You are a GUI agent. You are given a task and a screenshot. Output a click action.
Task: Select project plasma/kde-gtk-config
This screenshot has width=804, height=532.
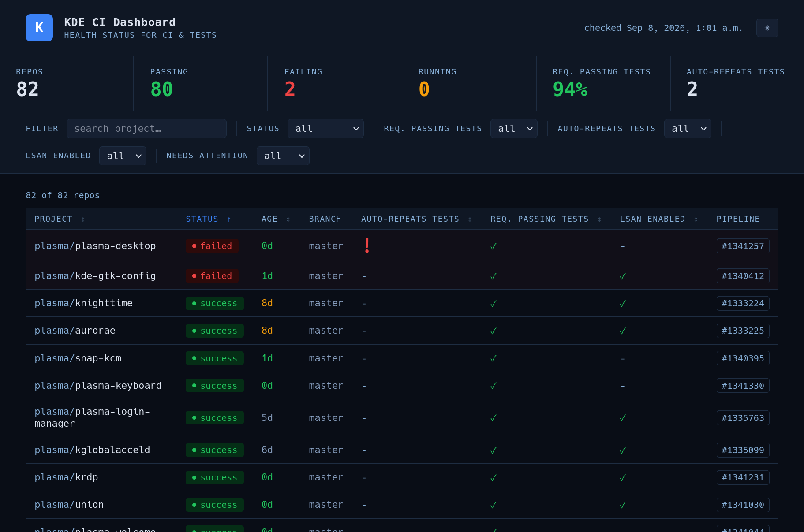pos(95,276)
